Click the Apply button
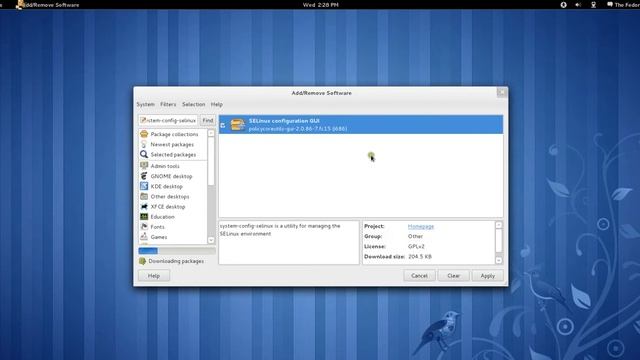This screenshot has width=640, height=360. pos(487,276)
